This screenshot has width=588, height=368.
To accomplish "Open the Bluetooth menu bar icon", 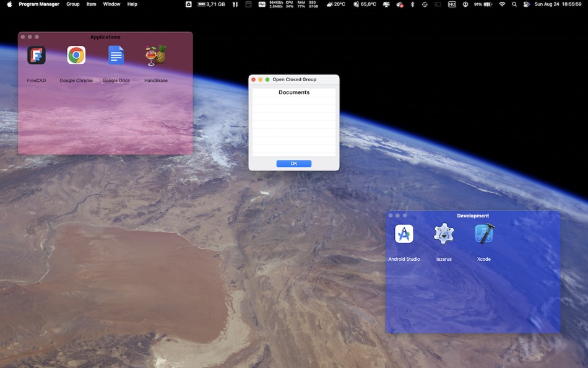I will tap(412, 4).
